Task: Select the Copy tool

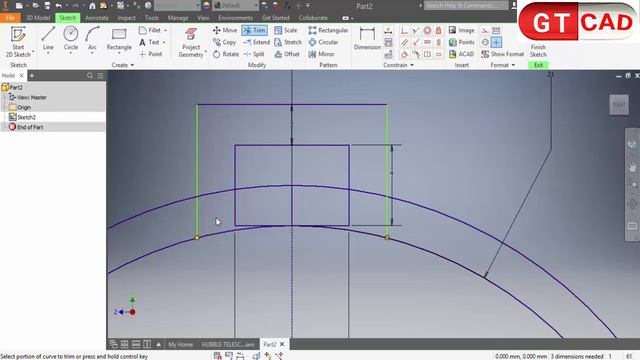Action: 224,42
